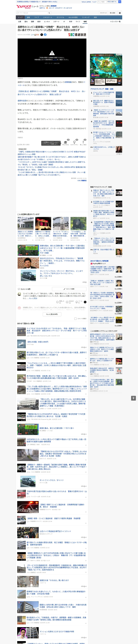Screen dimensions: 138x644
Task: Open 購入履歴 link
Action: pyautogui.click(x=112, y=13)
